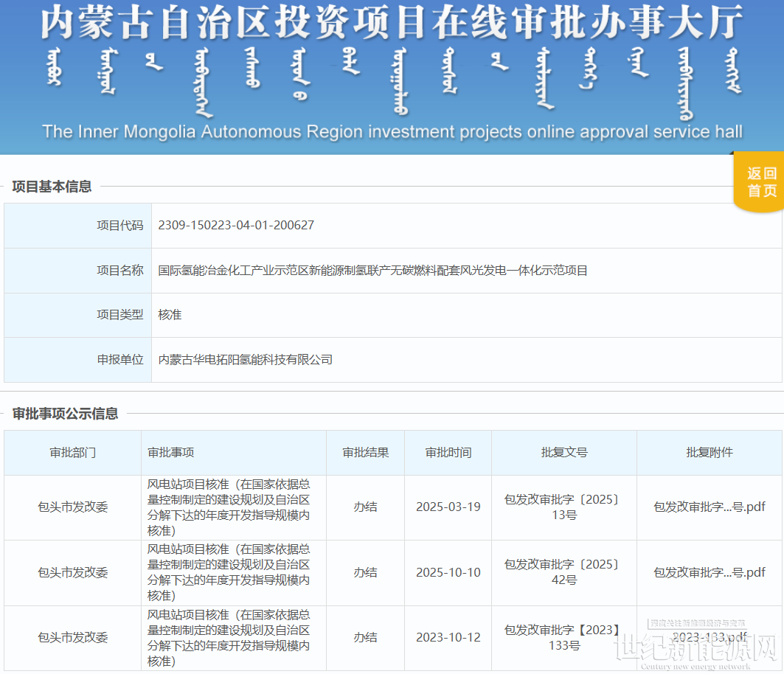Click the 审批结果 column header
The height and width of the screenshot is (674, 784).
pyautogui.click(x=365, y=453)
